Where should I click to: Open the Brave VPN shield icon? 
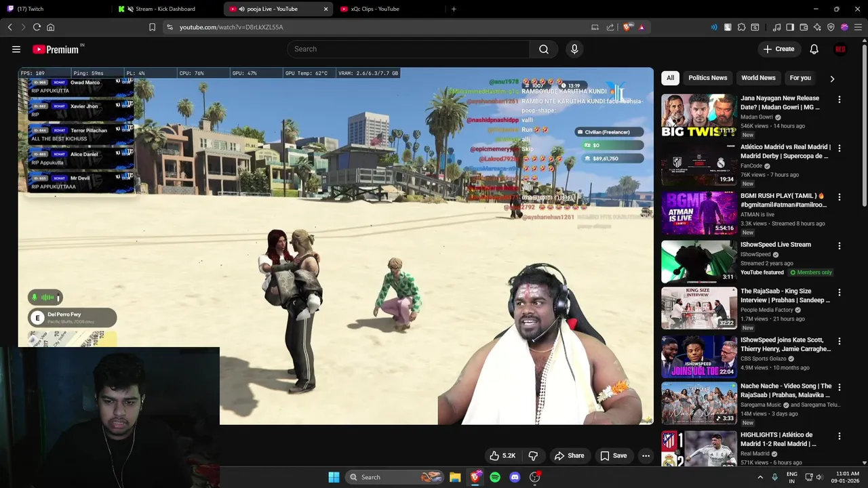pos(831,27)
